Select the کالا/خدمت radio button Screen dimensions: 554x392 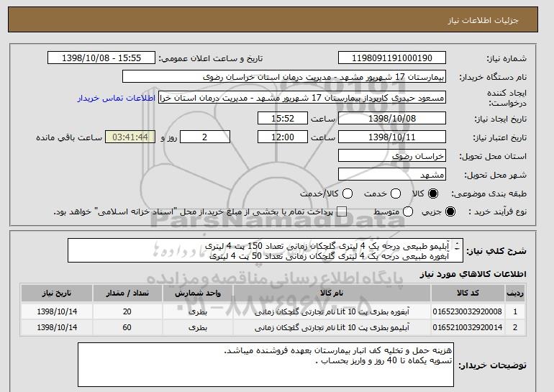(348, 193)
